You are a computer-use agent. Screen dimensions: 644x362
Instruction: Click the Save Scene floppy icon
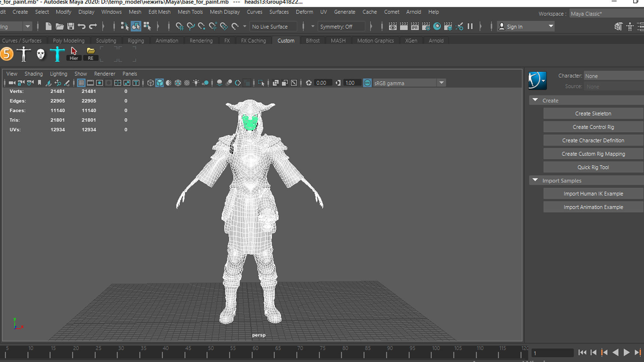point(70,26)
